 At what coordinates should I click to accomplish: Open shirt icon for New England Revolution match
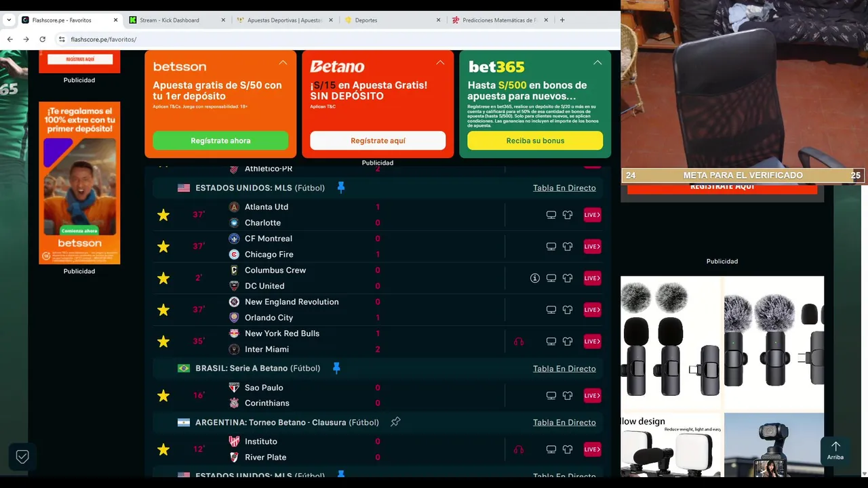(x=568, y=310)
